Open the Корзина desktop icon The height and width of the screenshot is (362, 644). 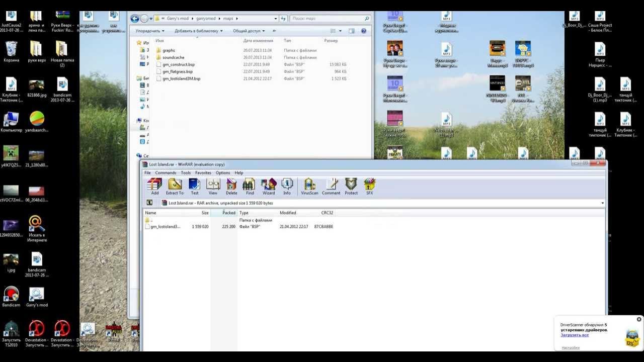click(x=11, y=52)
